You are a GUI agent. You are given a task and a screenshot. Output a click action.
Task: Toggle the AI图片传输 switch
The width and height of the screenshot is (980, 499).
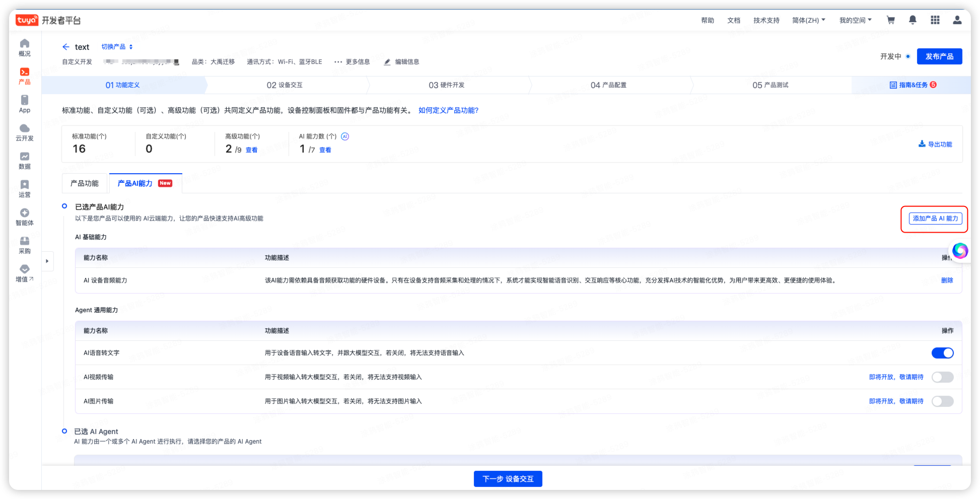(x=942, y=401)
